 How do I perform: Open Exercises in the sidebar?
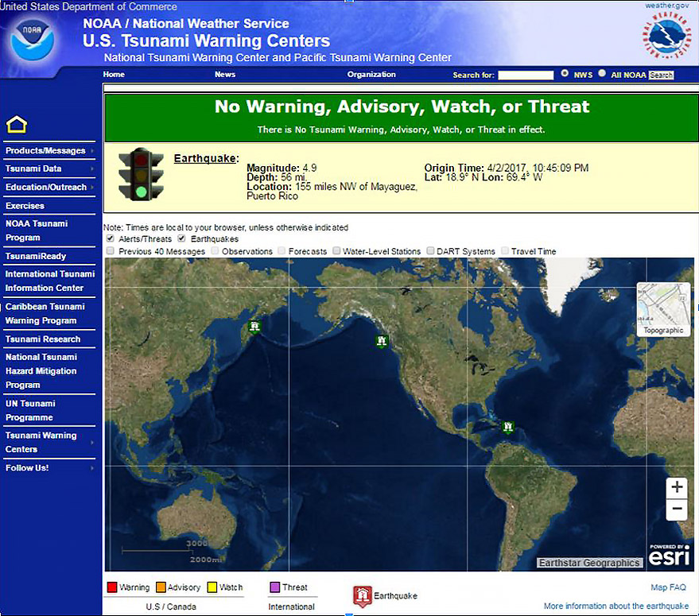[x=25, y=206]
